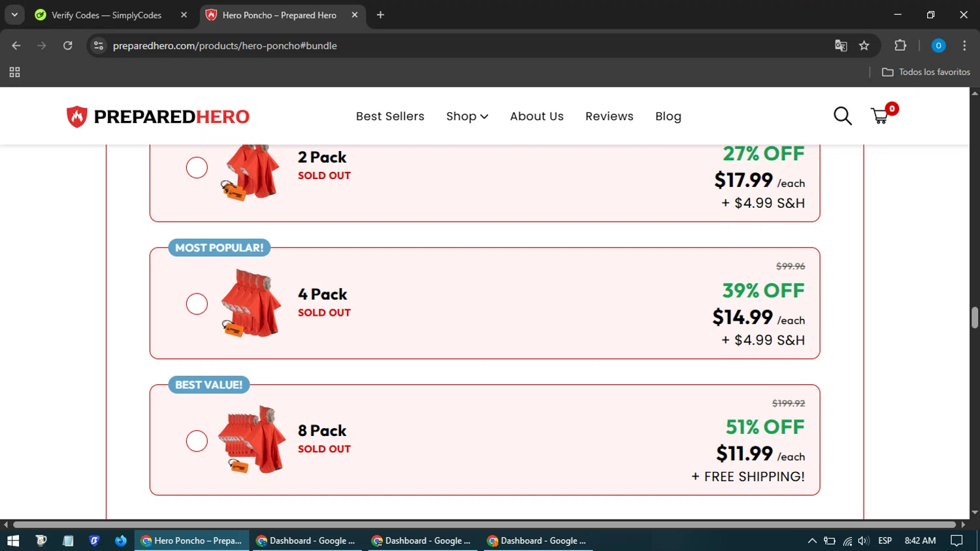The width and height of the screenshot is (980, 551).
Task: Expand the Shop dropdown menu
Action: coord(467,116)
